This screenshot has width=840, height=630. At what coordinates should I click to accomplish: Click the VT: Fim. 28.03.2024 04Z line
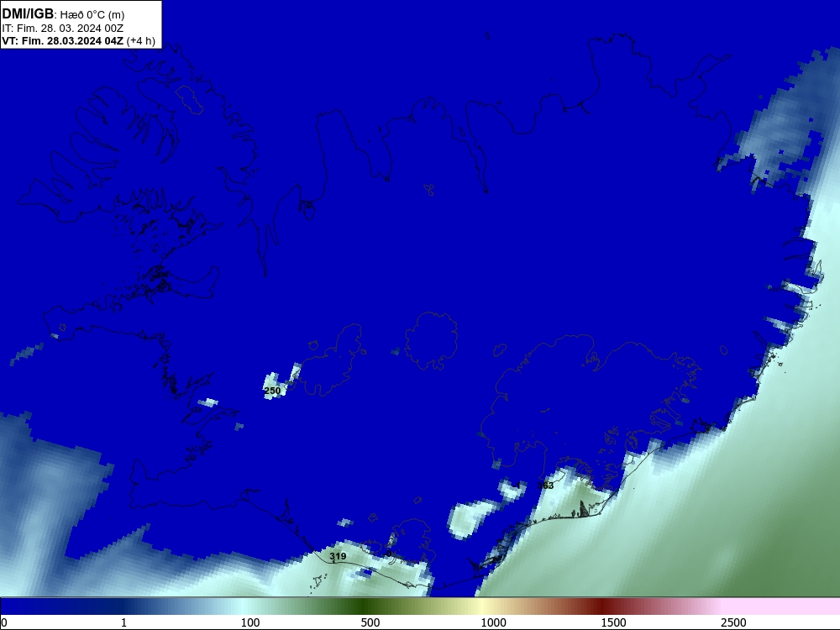pyautogui.click(x=79, y=40)
